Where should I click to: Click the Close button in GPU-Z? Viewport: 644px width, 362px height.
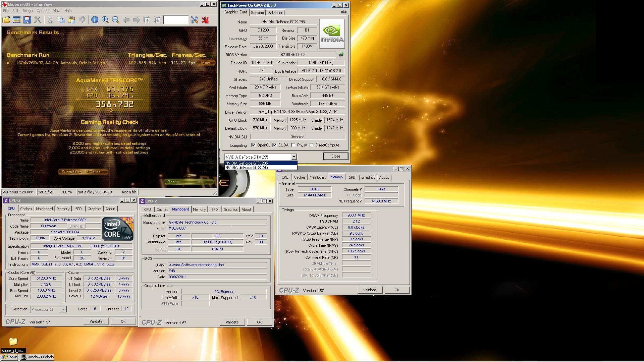(336, 156)
